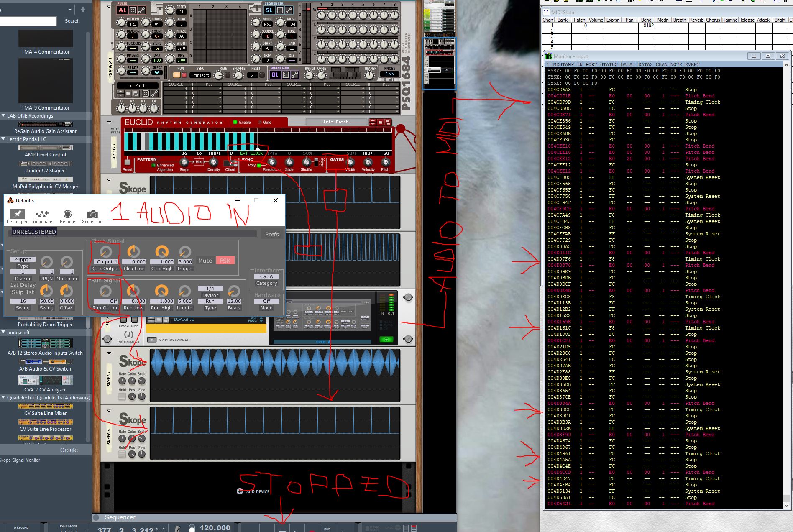The image size is (793, 532).
Task: Toggle the Euclid Gate LED
Action: click(259, 122)
